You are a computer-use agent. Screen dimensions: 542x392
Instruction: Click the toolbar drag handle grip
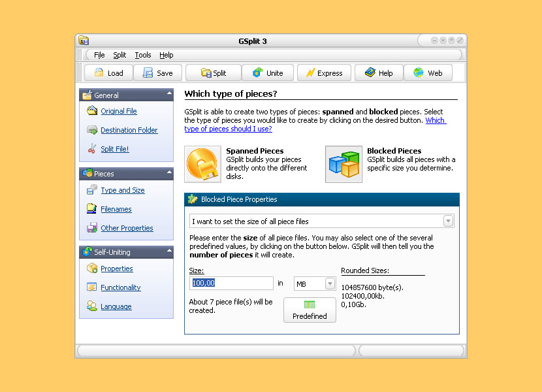point(80,73)
